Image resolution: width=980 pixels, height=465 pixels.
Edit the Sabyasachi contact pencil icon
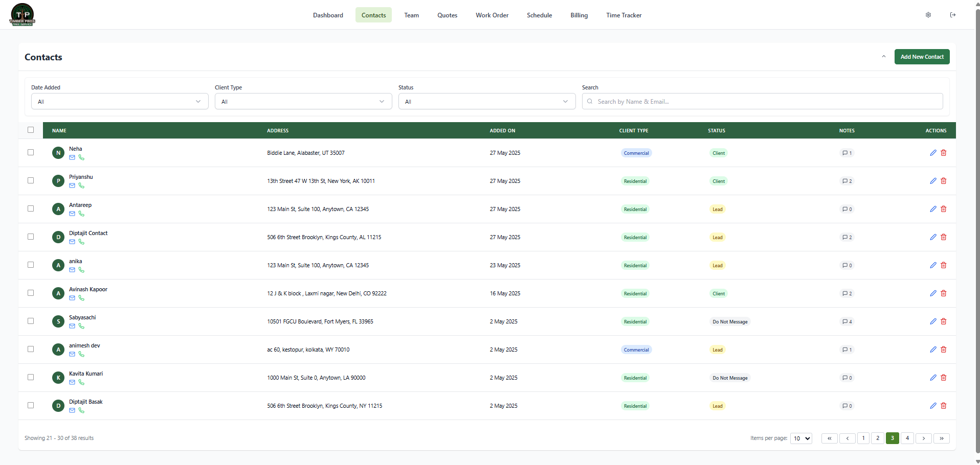pos(933,321)
